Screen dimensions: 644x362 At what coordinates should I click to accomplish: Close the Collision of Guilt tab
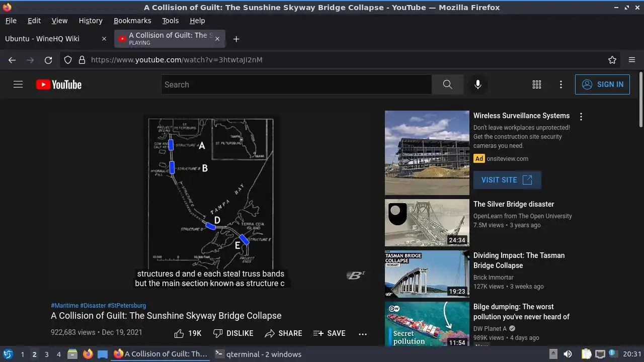point(217,39)
